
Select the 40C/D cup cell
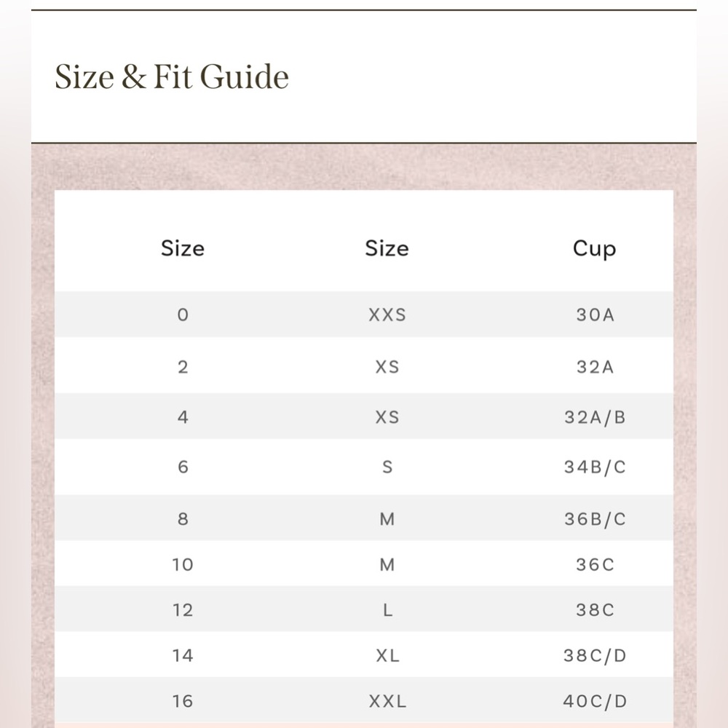click(596, 700)
